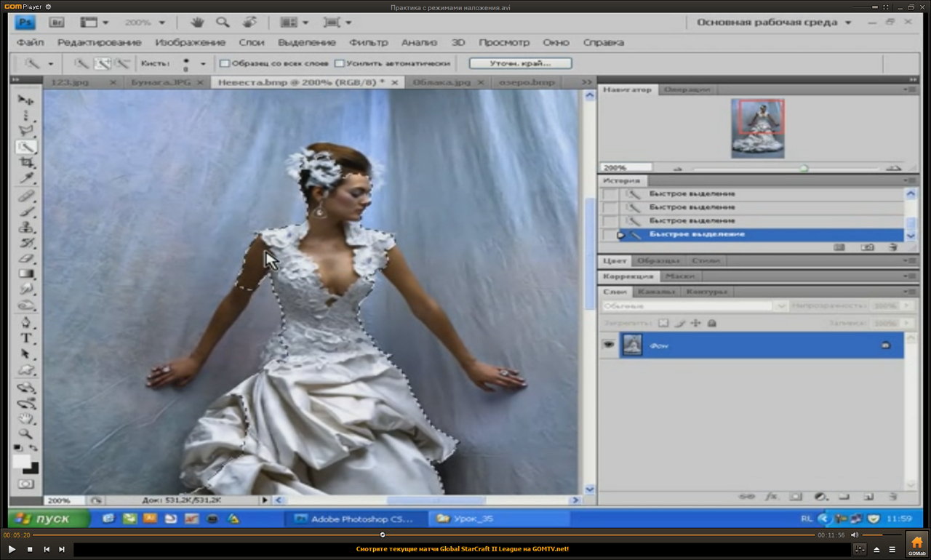
Task: Open the 200% zoom level dropdown
Action: click(161, 23)
